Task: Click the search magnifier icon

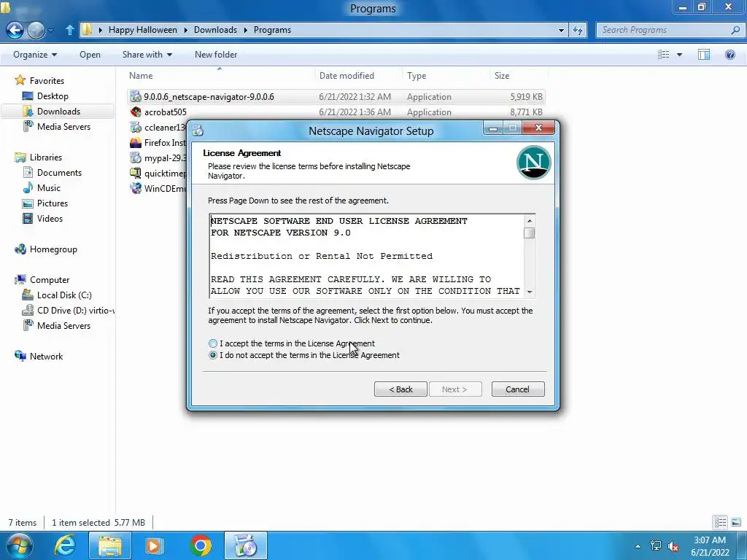Action: [x=735, y=30]
